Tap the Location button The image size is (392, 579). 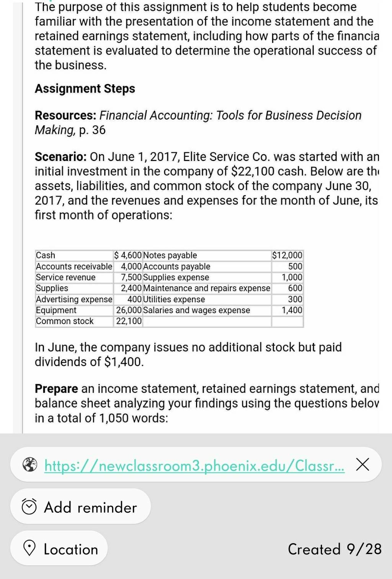(59, 549)
